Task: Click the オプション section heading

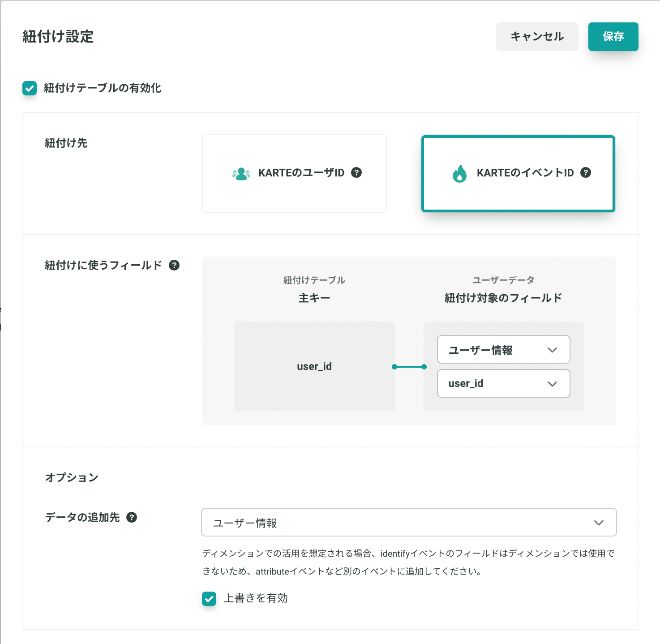Action: point(72,477)
